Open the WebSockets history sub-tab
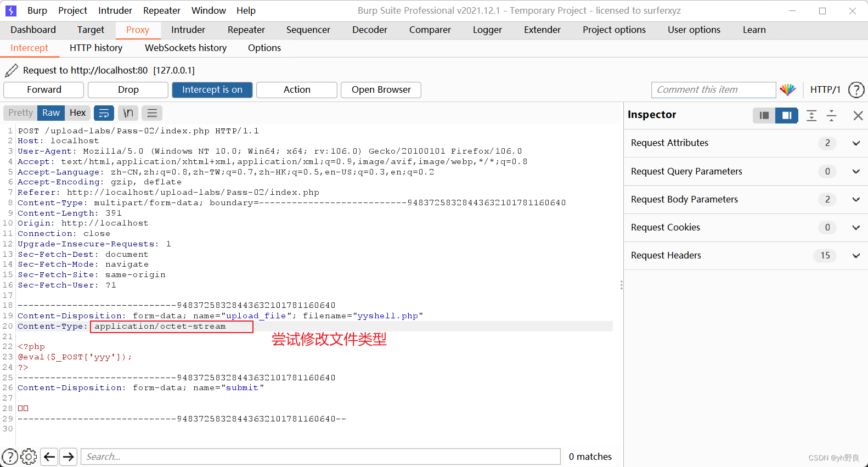868x467 pixels. pos(185,48)
